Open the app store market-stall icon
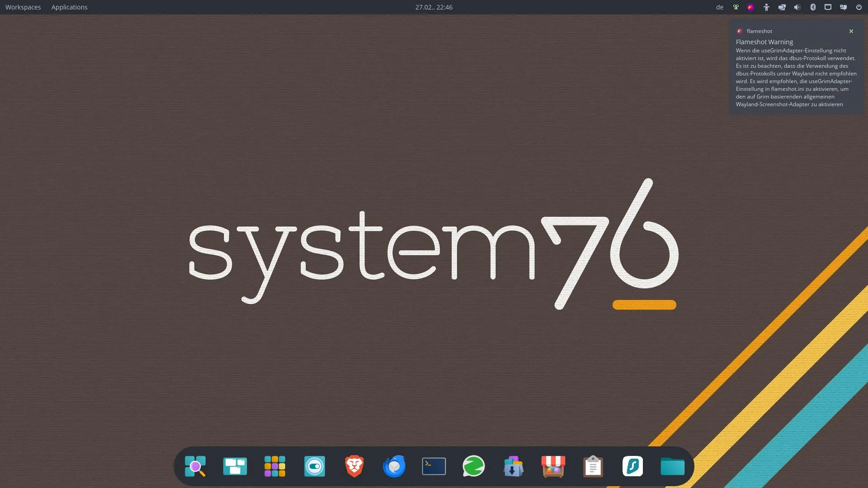Screen dimensions: 868x488 553,466
